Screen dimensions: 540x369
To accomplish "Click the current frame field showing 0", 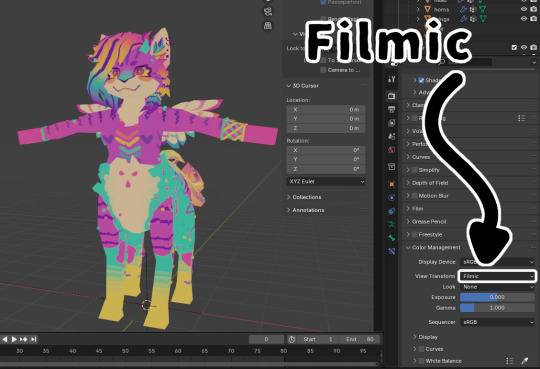I will [266, 339].
